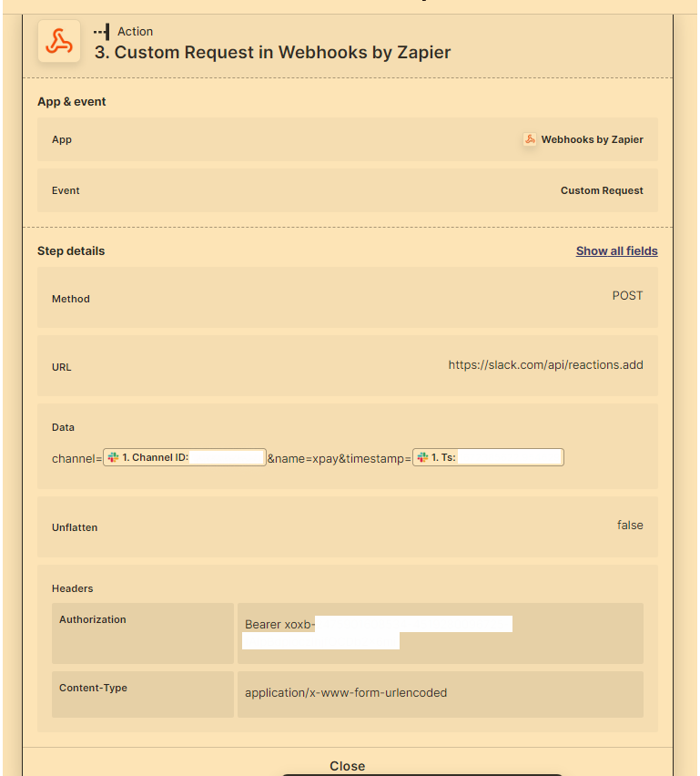Click the Content-Type header key
This screenshot has width=700, height=776.
coord(93,688)
